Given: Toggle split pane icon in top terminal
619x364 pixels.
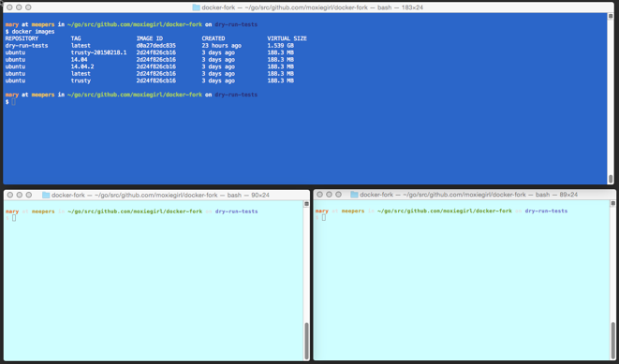Looking at the screenshot, I should [611, 16].
